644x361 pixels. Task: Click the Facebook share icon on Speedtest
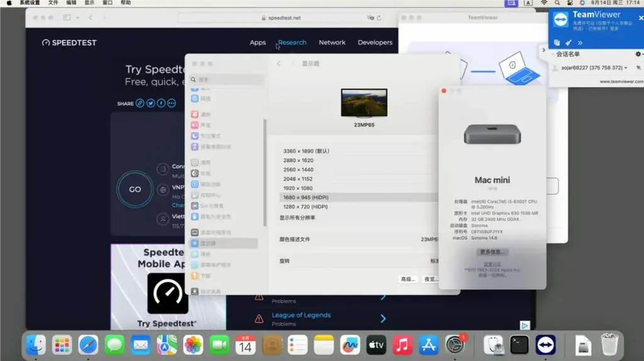[161, 103]
